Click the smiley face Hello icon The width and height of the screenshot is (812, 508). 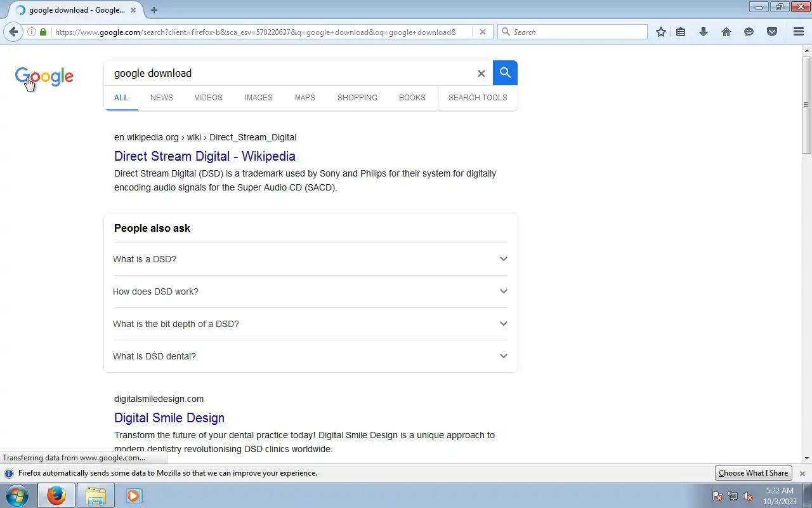pyautogui.click(x=749, y=32)
